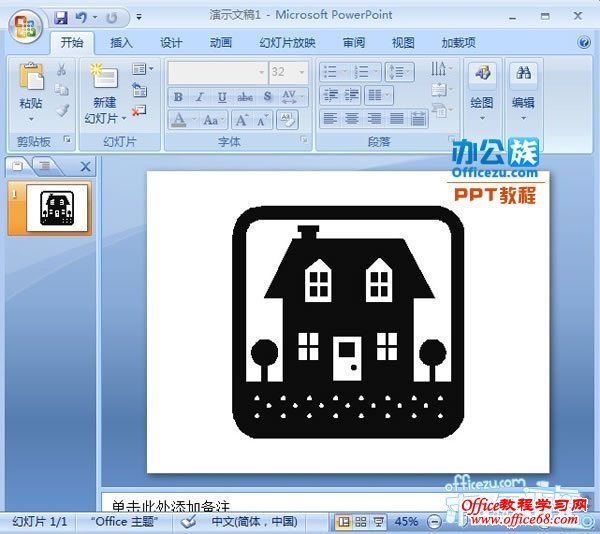This screenshot has width=600, height=534.
Task: Decrease font size with smaller A
Action: (262, 120)
